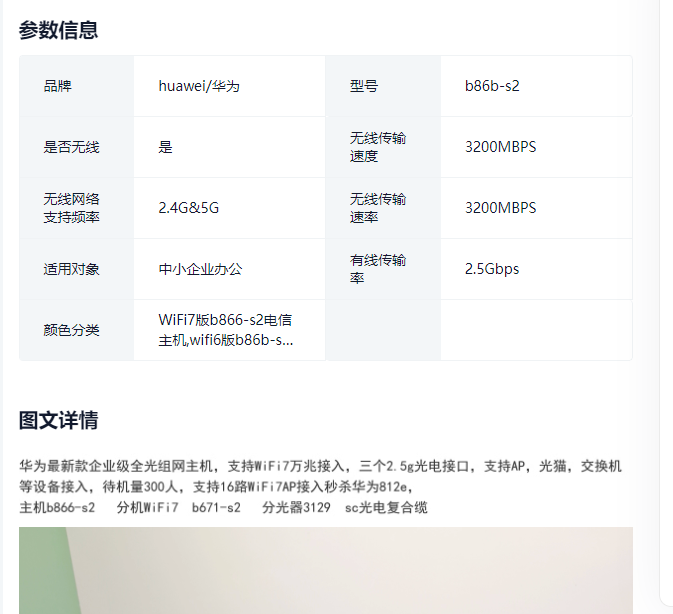Click the 有线传输率 label
This screenshot has width=673, height=614.
click(x=378, y=269)
